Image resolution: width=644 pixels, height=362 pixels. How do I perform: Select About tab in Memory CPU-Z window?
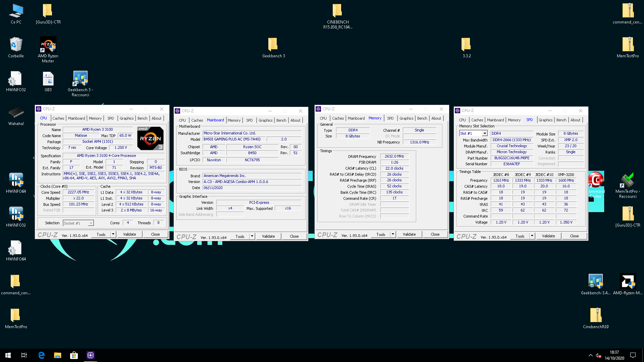[436, 118]
